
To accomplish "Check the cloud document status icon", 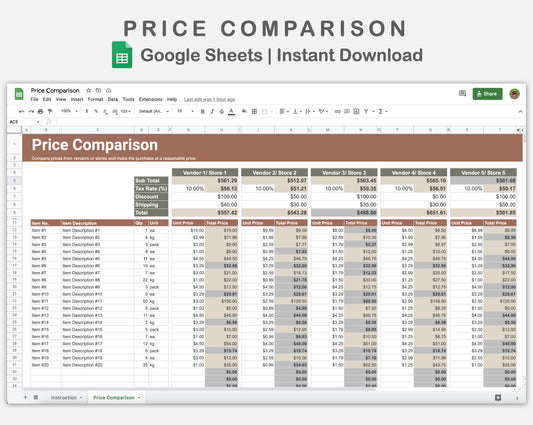I will point(108,90).
